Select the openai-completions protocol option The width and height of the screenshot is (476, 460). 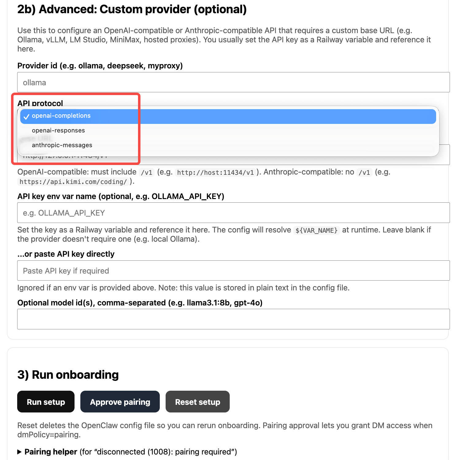point(61,116)
